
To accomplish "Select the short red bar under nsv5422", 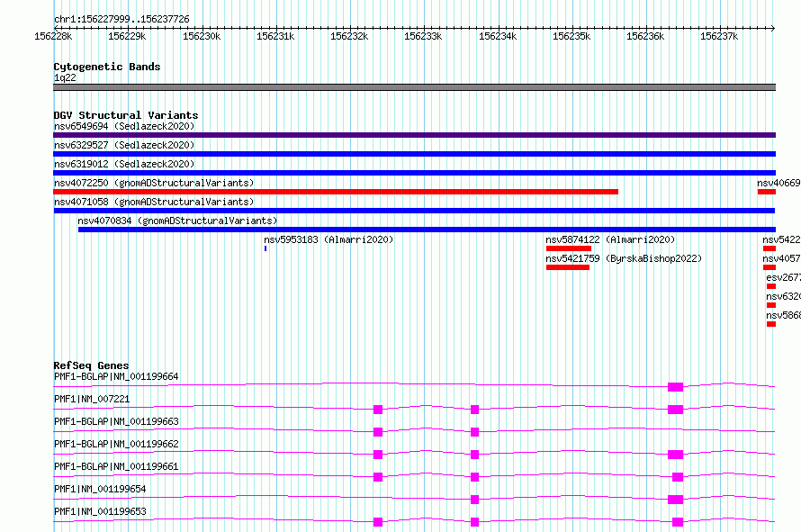I will tap(769, 248).
